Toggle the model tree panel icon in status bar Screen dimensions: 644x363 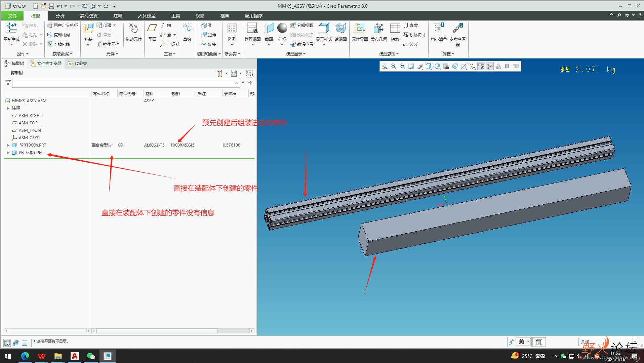(7, 342)
